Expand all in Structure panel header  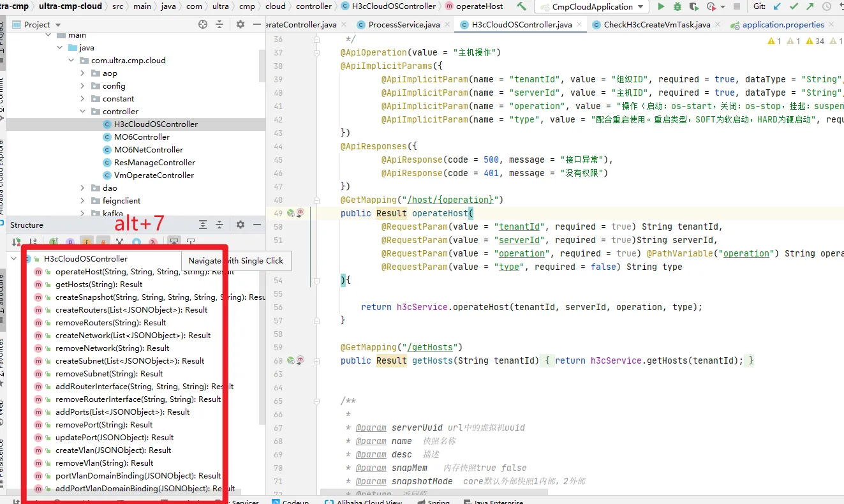click(203, 225)
